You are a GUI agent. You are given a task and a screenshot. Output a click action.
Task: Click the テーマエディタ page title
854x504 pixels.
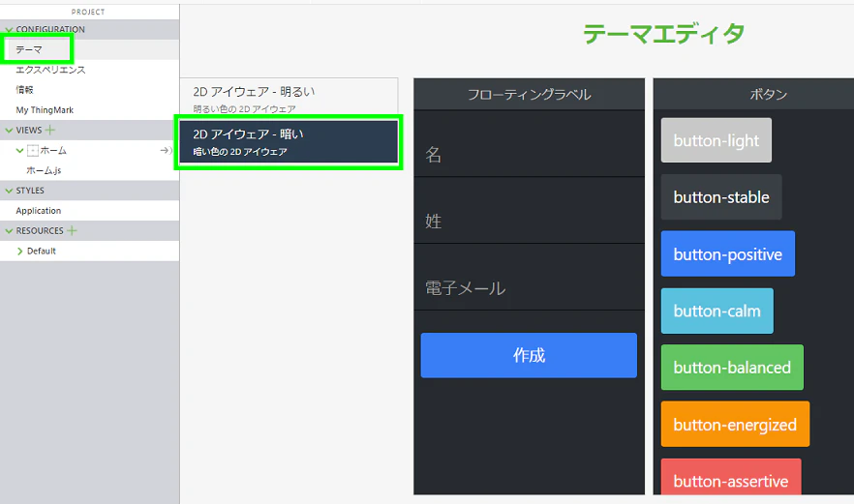663,34
